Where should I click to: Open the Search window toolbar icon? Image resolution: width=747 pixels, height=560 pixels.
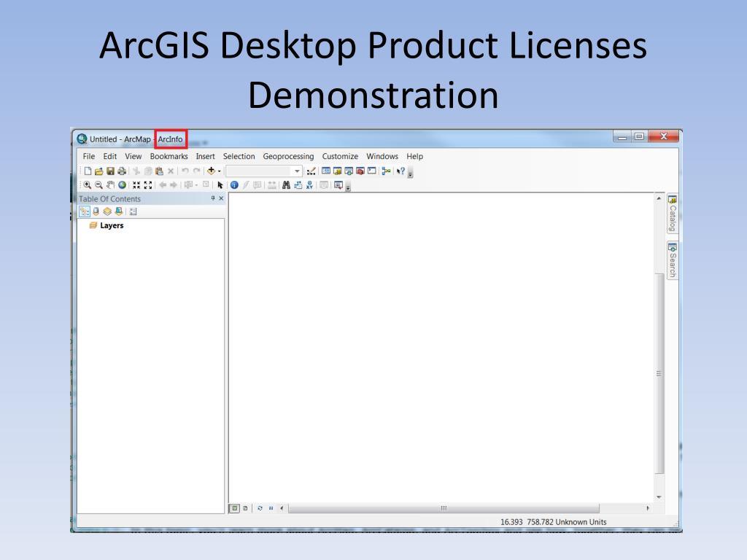point(349,171)
